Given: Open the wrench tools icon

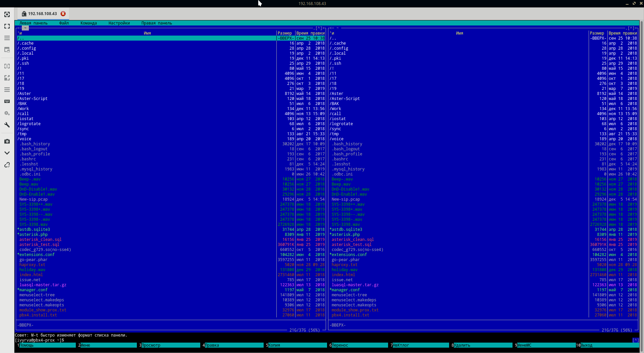Looking at the screenshot, I should coord(7,125).
